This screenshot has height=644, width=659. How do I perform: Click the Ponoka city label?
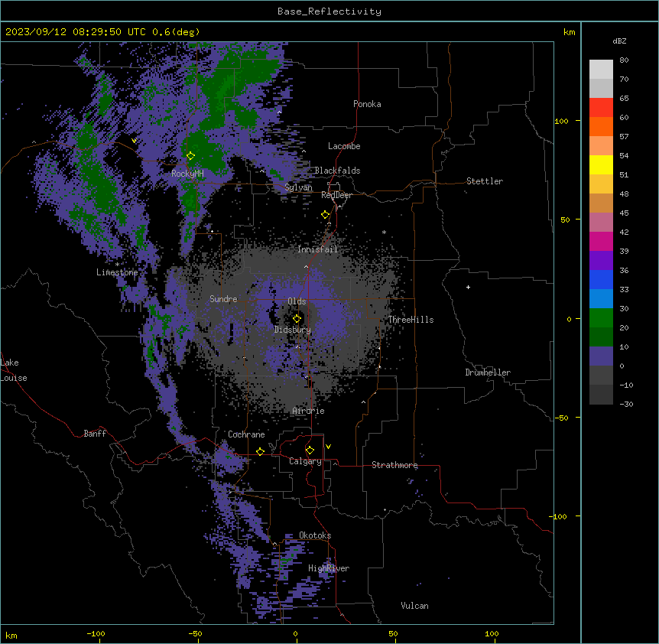(x=367, y=104)
